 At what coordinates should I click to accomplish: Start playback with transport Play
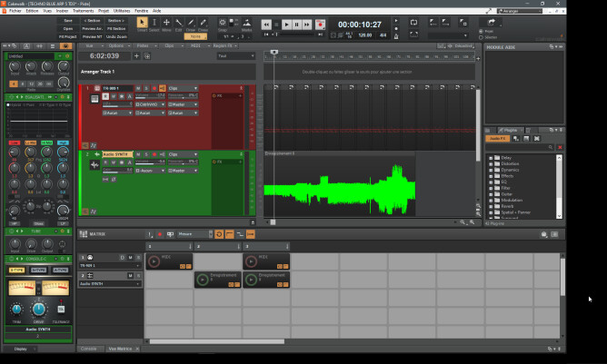point(286,25)
